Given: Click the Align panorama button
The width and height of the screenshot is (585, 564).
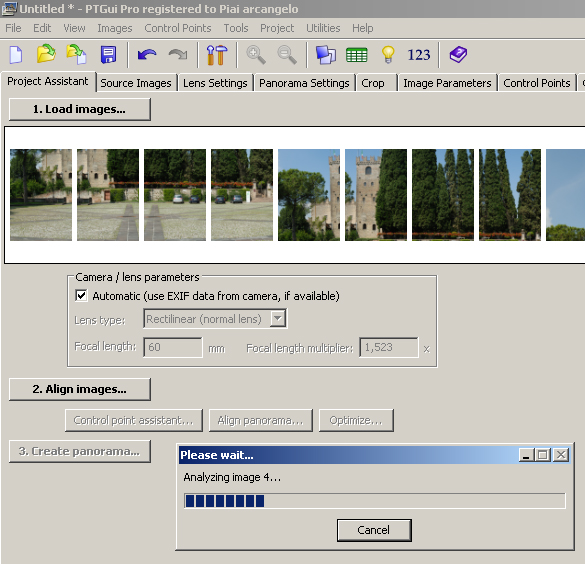Looking at the screenshot, I should [x=260, y=420].
